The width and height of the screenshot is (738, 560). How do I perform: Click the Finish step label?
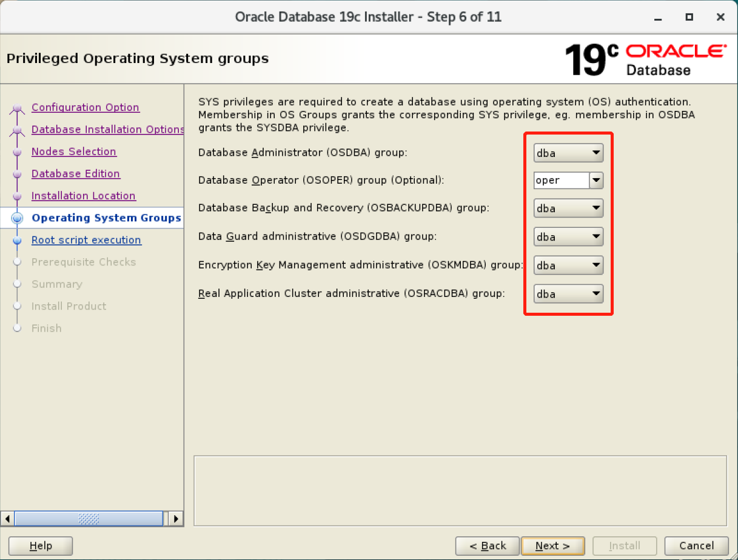(x=47, y=328)
